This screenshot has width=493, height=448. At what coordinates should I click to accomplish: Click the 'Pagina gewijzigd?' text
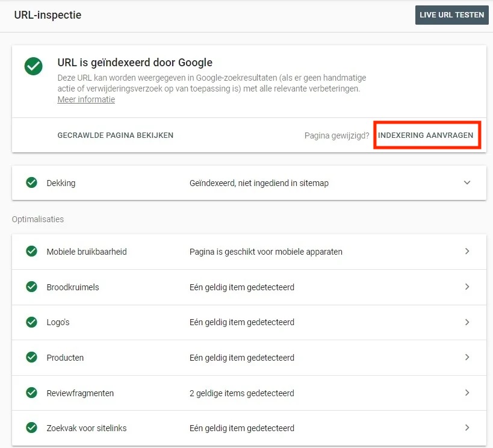[x=336, y=135]
